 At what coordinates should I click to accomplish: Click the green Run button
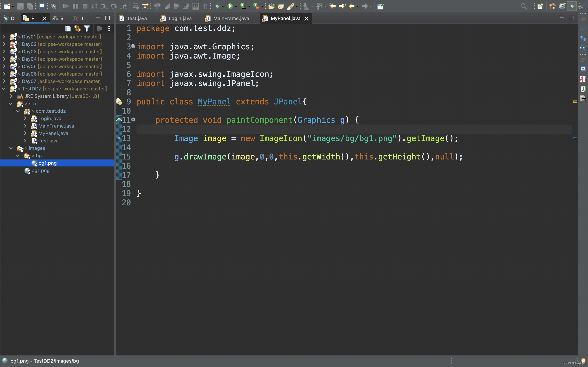(230, 6)
